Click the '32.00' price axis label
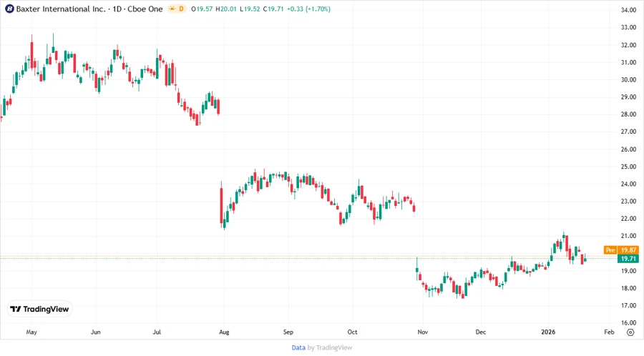644x356 pixels. [628, 45]
